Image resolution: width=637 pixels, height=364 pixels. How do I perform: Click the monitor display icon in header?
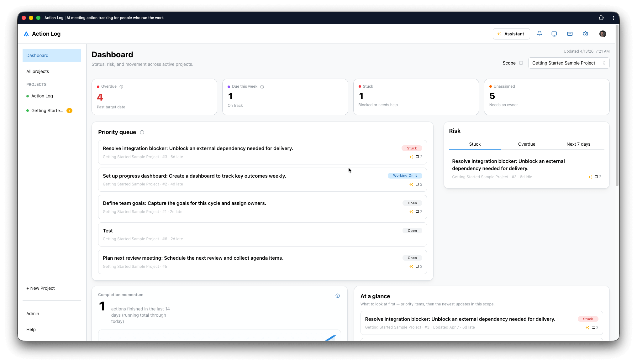(x=554, y=34)
